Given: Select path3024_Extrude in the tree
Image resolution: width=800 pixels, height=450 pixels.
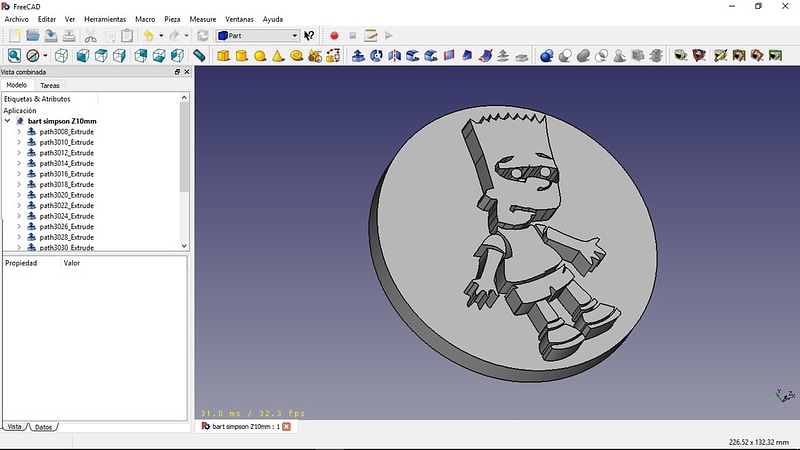Looking at the screenshot, I should [x=66, y=216].
